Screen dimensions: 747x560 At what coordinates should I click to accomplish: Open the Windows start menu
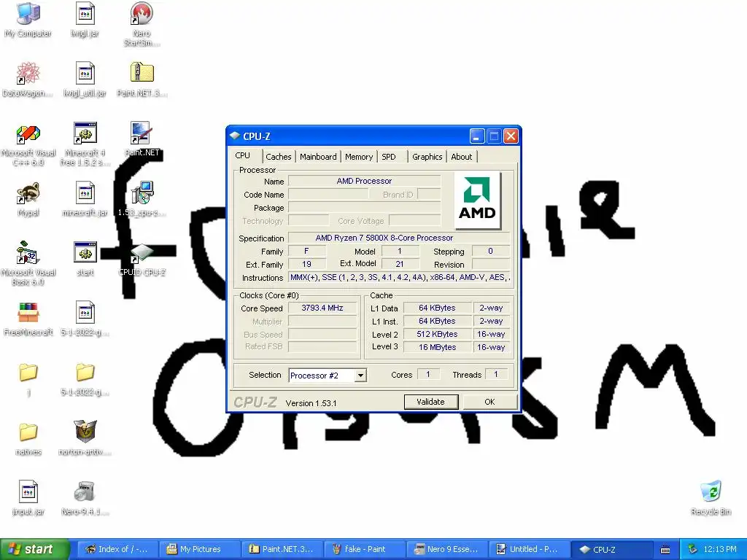pyautogui.click(x=34, y=550)
